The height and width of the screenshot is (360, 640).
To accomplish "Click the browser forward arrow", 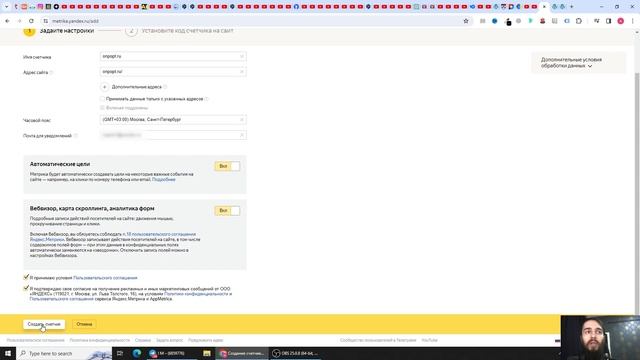I will coord(19,21).
